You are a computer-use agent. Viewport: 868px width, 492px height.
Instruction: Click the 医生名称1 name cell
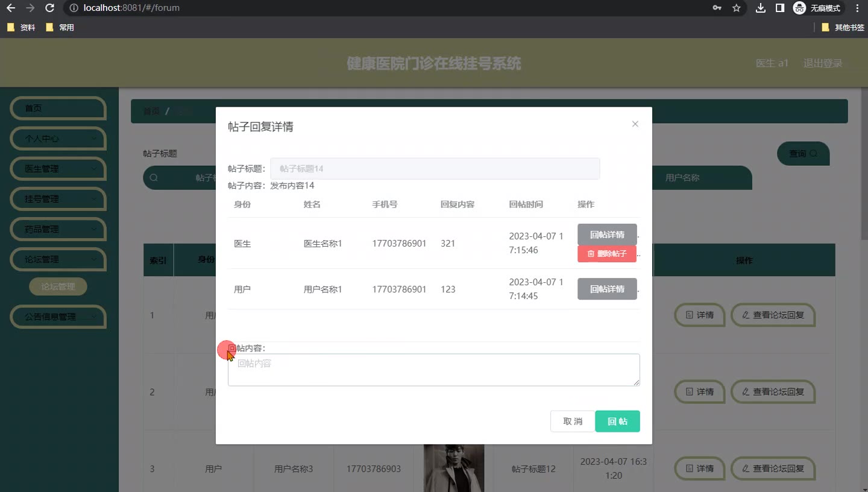[322, 244]
